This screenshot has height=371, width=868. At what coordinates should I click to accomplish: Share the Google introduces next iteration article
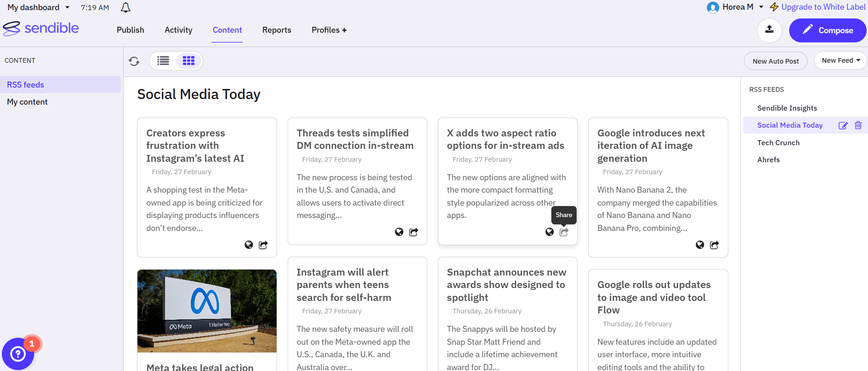coord(714,245)
